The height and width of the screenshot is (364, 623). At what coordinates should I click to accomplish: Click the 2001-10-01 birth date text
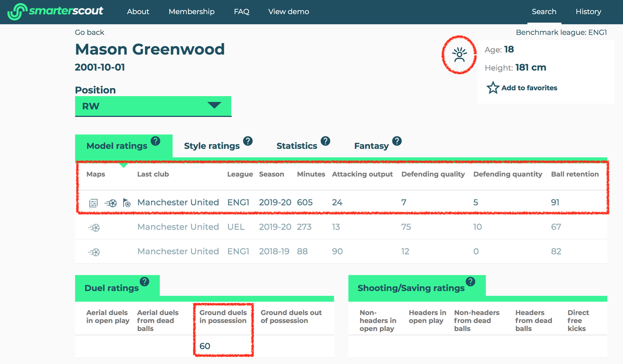pyautogui.click(x=100, y=68)
